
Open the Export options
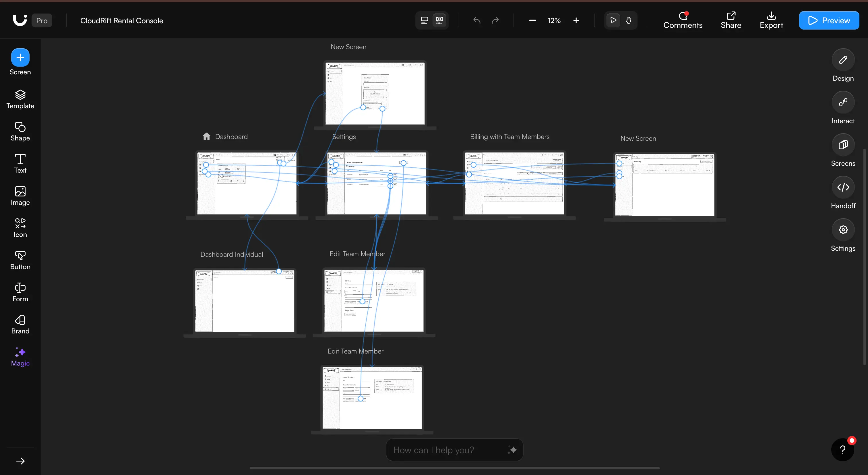click(771, 20)
